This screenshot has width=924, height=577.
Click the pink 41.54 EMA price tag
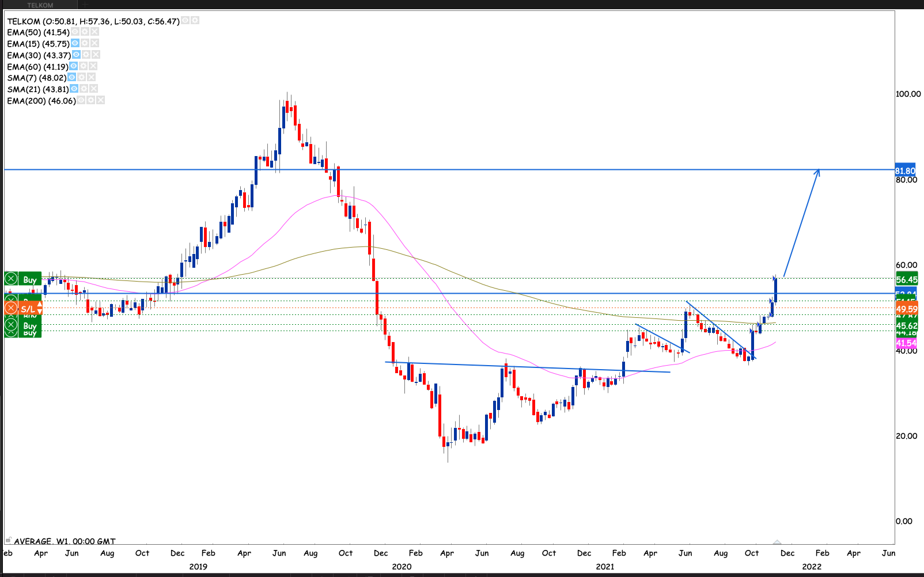pyautogui.click(x=906, y=343)
